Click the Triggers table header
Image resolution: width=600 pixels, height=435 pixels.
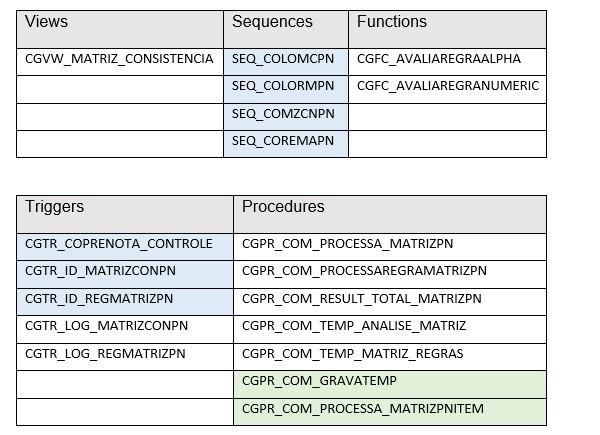[x=54, y=207]
